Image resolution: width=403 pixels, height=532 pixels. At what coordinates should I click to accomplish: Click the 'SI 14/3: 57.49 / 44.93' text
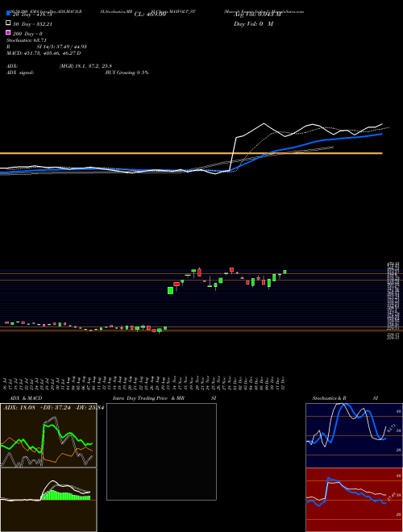(62, 47)
